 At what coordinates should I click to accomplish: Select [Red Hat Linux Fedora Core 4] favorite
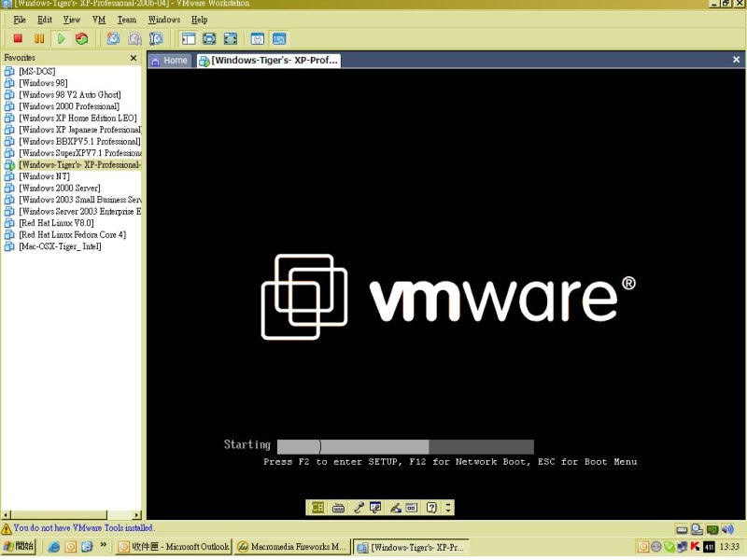tap(65, 235)
